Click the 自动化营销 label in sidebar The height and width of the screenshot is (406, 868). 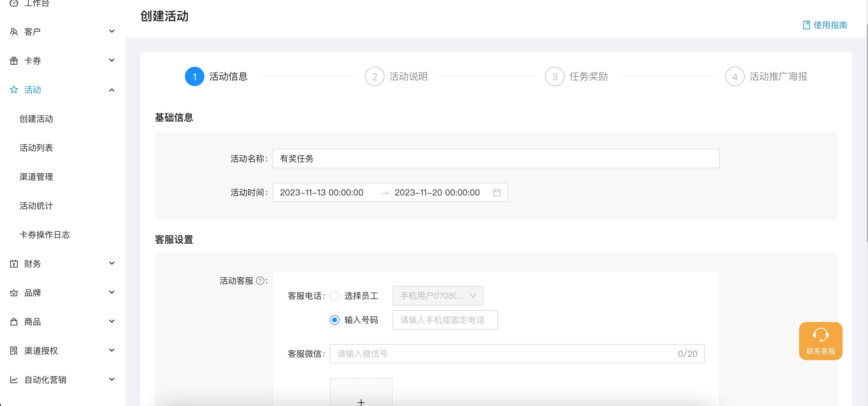coord(45,379)
